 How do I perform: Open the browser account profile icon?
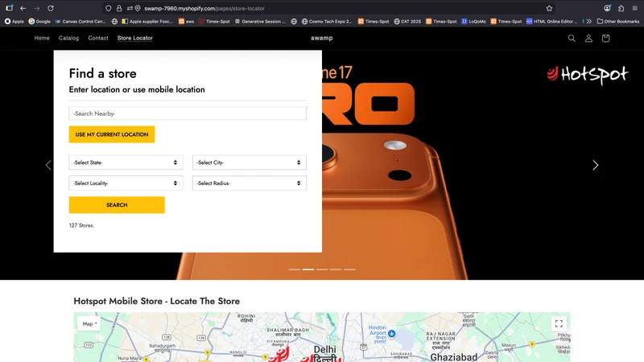point(607,8)
